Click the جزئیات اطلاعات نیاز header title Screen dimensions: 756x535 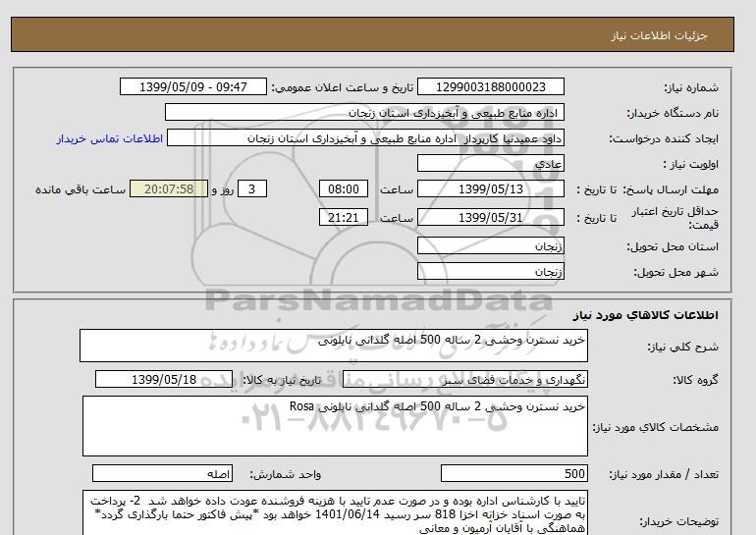pos(659,35)
